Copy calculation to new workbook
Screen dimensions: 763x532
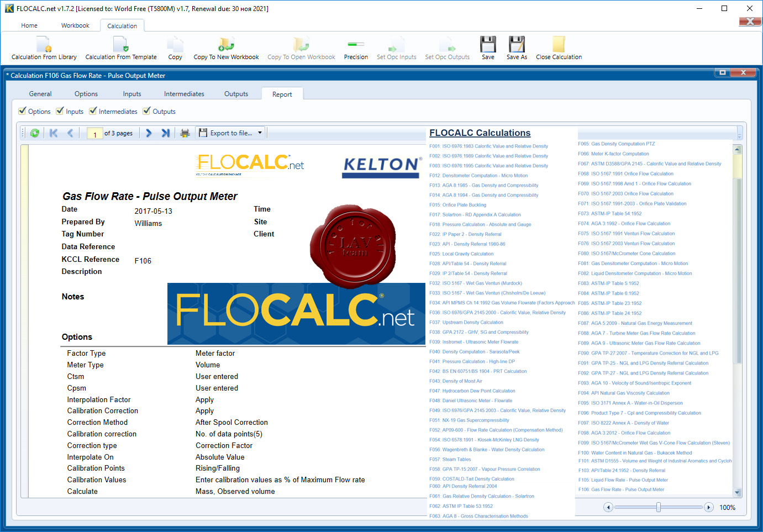226,48
